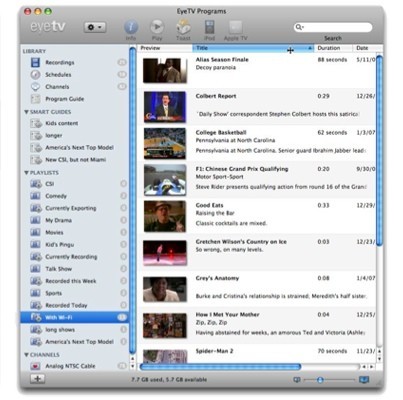This screenshot has width=403, height=400.
Task: Click the sidebar scroll down arrow
Action: click(x=132, y=366)
